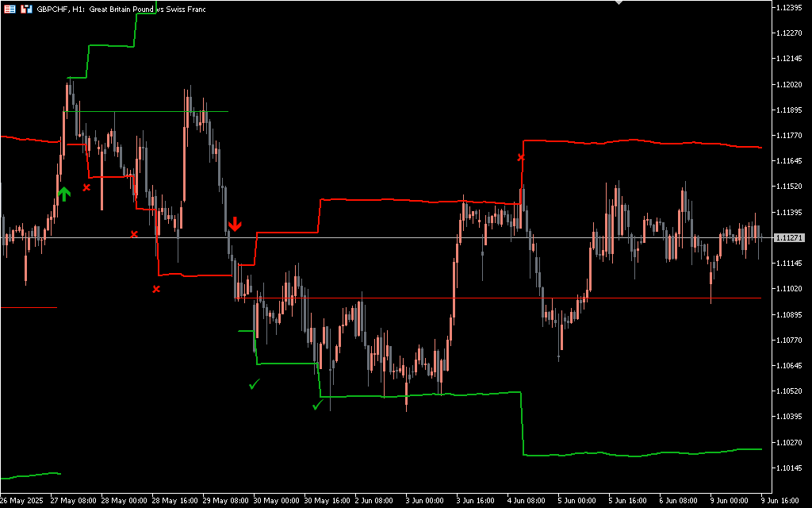Image resolution: width=812 pixels, height=508 pixels.
Task: Select the green checkmark at bottom level
Action: [317, 406]
